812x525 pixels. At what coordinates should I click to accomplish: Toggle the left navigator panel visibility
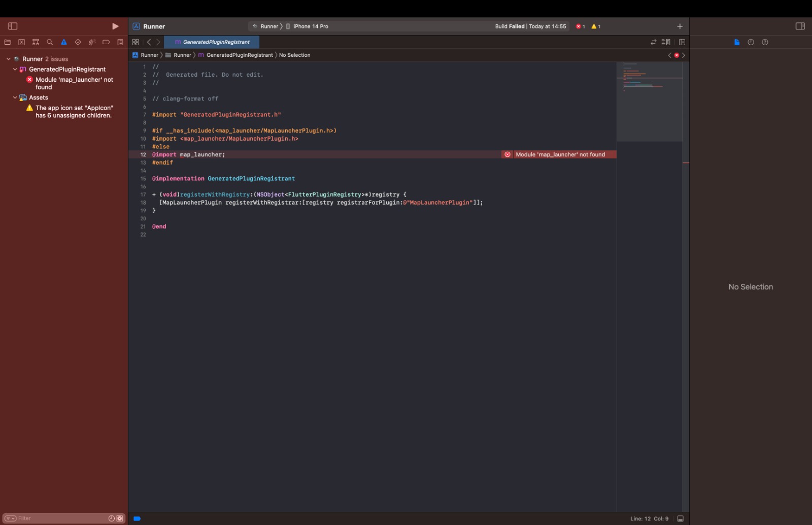12,26
